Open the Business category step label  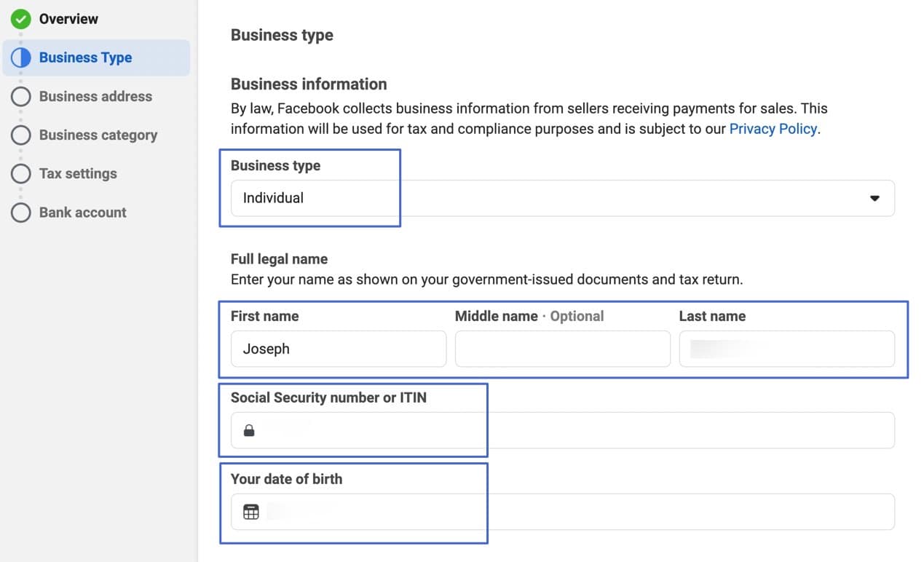(98, 135)
